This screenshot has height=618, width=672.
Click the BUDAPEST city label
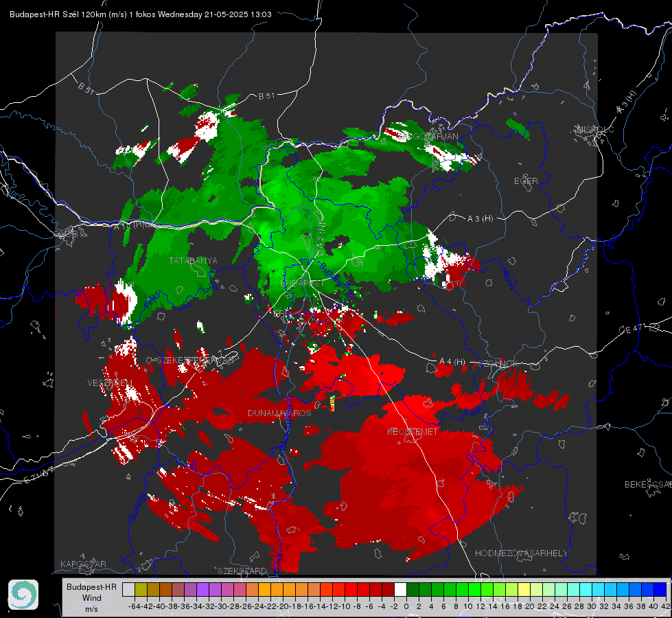(303, 284)
